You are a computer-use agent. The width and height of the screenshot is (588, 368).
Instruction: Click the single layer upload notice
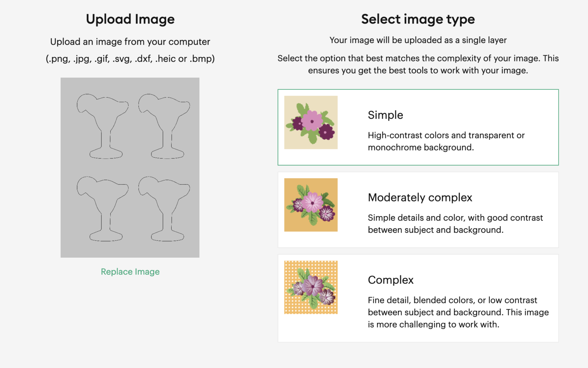[x=418, y=40]
